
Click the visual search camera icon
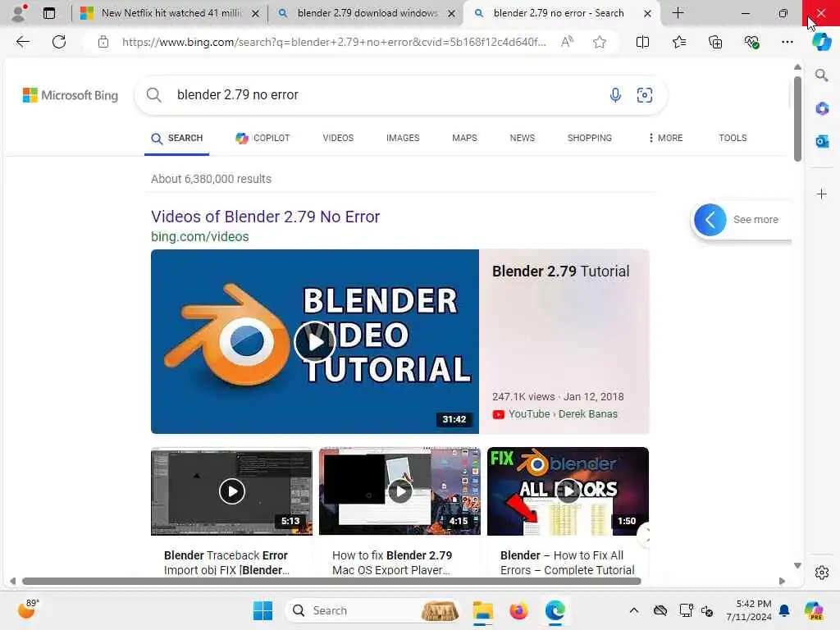pos(645,95)
